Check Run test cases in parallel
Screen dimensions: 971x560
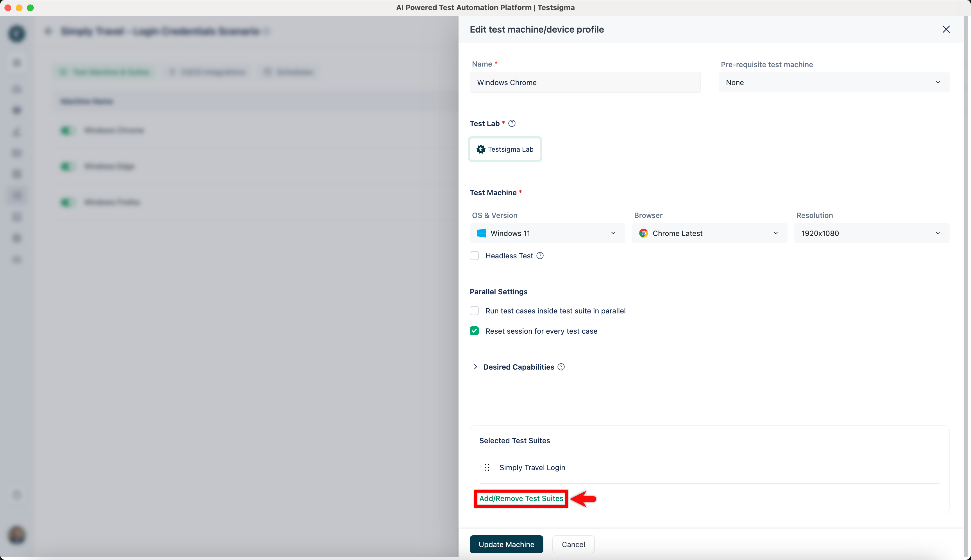474,311
